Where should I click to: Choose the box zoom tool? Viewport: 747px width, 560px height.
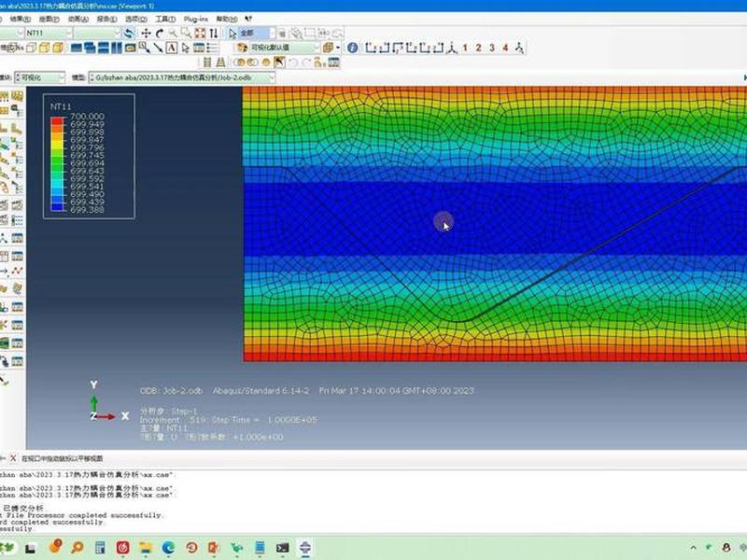186,33
